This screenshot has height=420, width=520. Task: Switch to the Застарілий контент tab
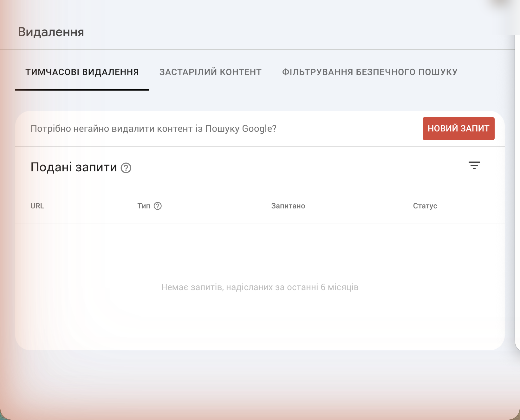(211, 72)
